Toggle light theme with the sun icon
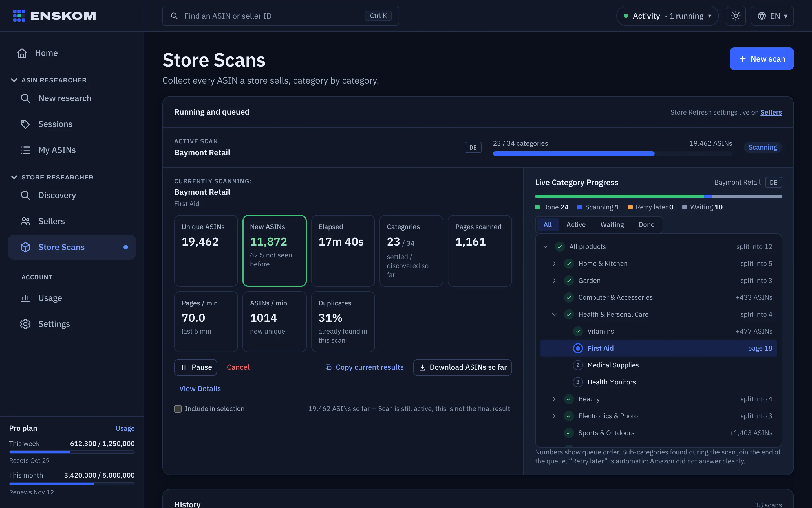Viewport: 812px width, 508px height. 736,16
